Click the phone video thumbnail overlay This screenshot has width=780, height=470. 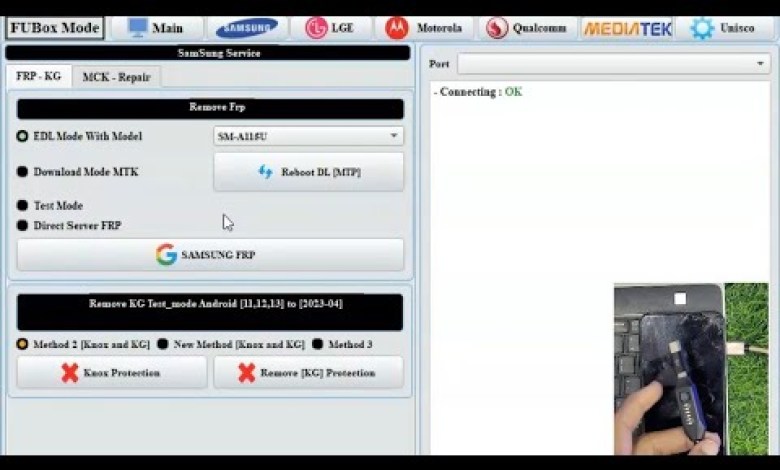(691, 369)
